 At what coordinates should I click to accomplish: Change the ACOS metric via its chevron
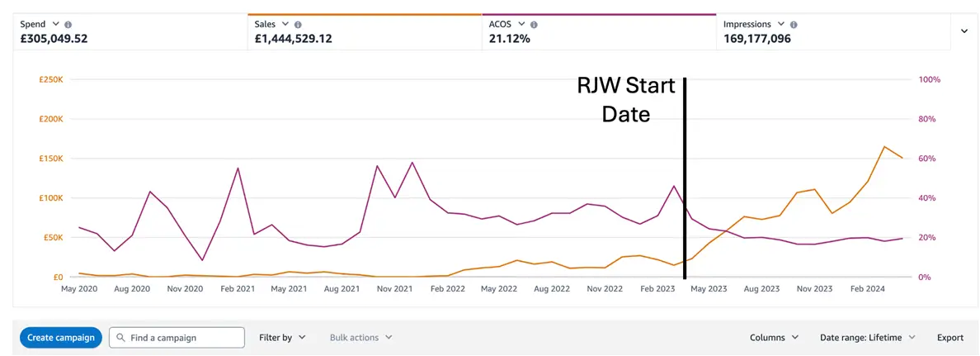521,25
